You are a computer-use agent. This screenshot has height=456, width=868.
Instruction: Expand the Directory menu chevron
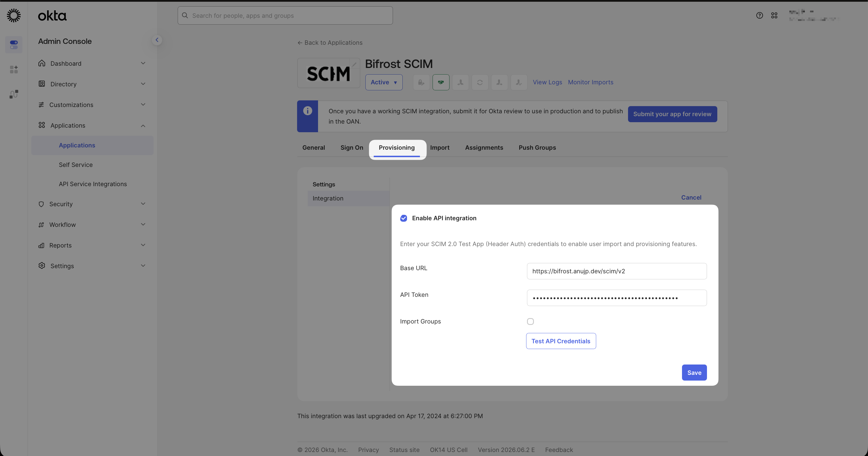click(x=143, y=84)
